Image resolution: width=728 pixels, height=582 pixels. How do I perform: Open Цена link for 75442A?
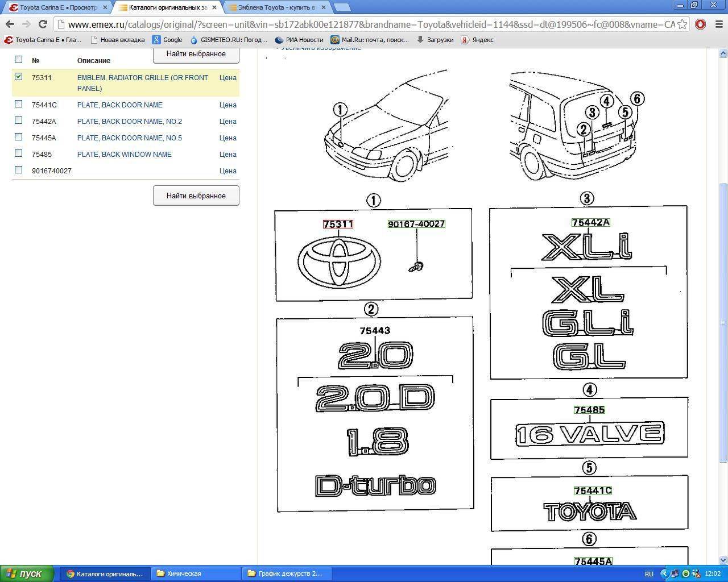tap(227, 121)
